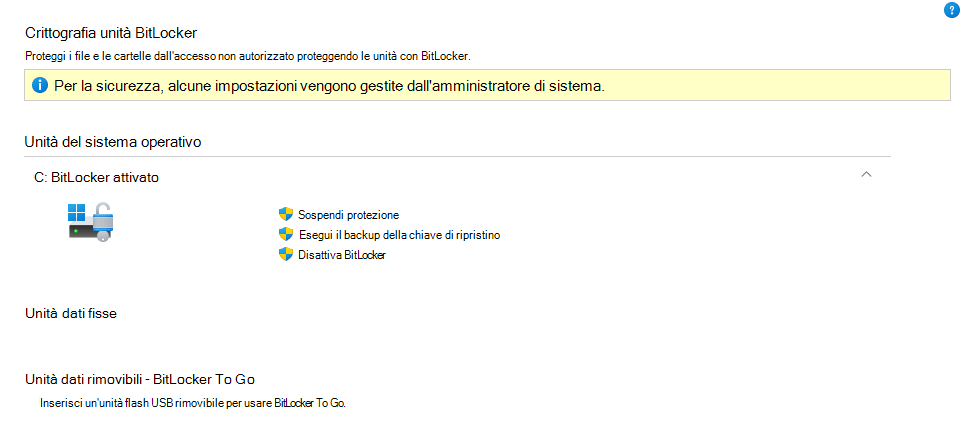Click shield icon beside Esegui il backup

pyautogui.click(x=285, y=234)
